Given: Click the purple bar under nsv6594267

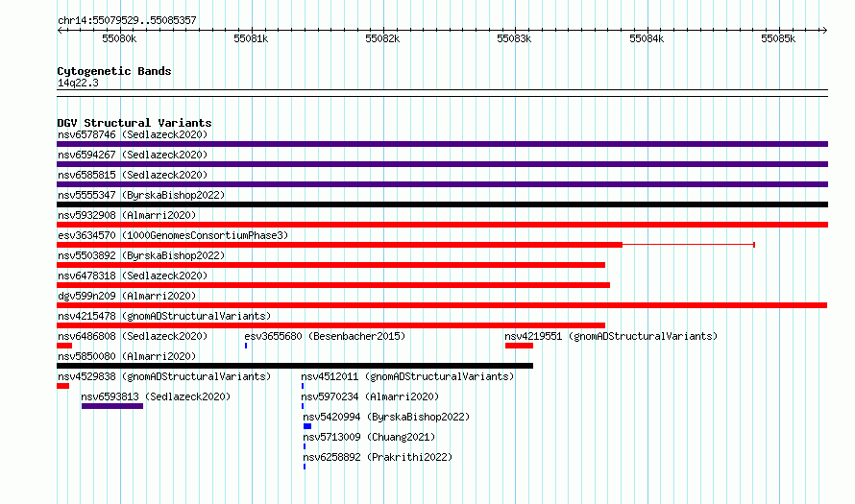Looking at the screenshot, I should point(442,164).
